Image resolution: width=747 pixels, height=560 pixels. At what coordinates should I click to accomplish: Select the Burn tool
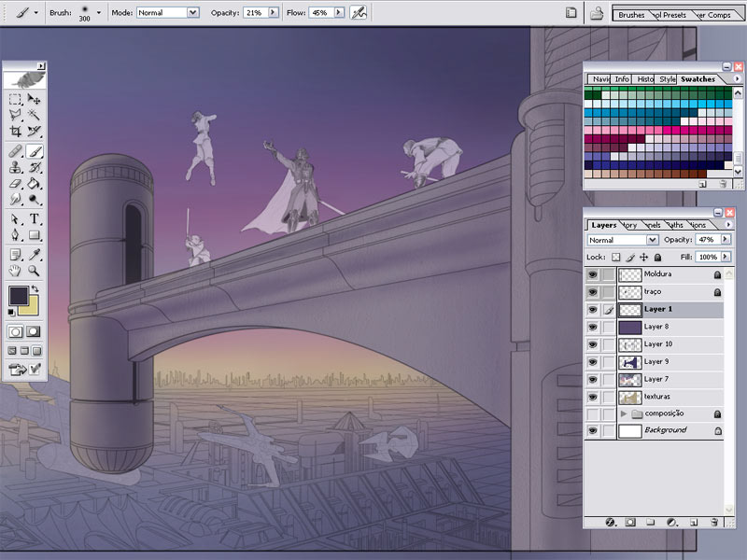[x=34, y=199]
